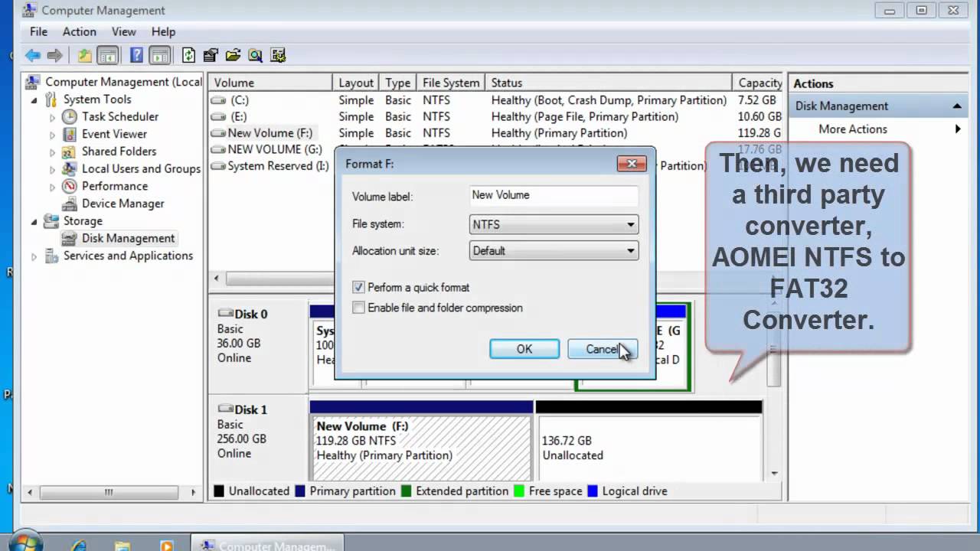Click the Free space legend swatch
The image size is (980, 551).
pos(519,491)
